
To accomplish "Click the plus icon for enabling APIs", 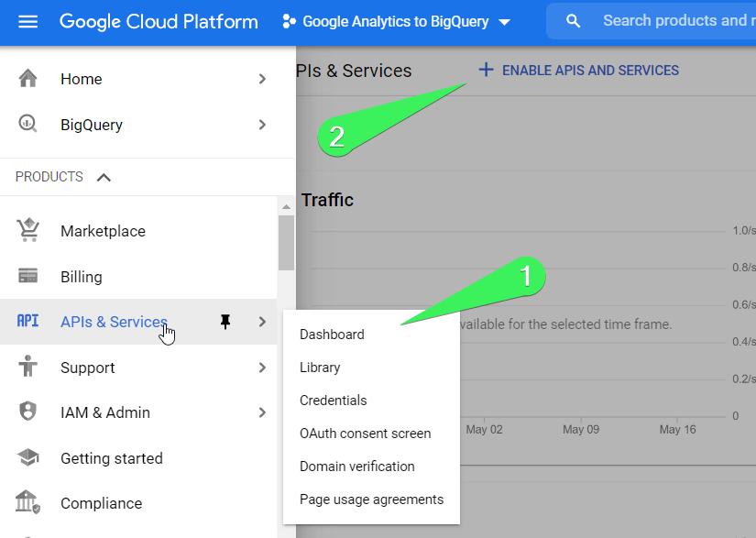I will [486, 70].
